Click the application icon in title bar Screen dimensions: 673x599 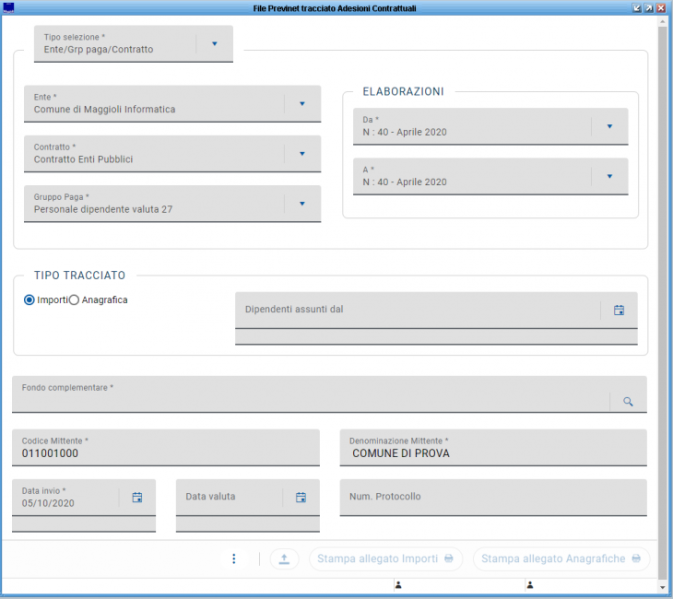(8, 8)
